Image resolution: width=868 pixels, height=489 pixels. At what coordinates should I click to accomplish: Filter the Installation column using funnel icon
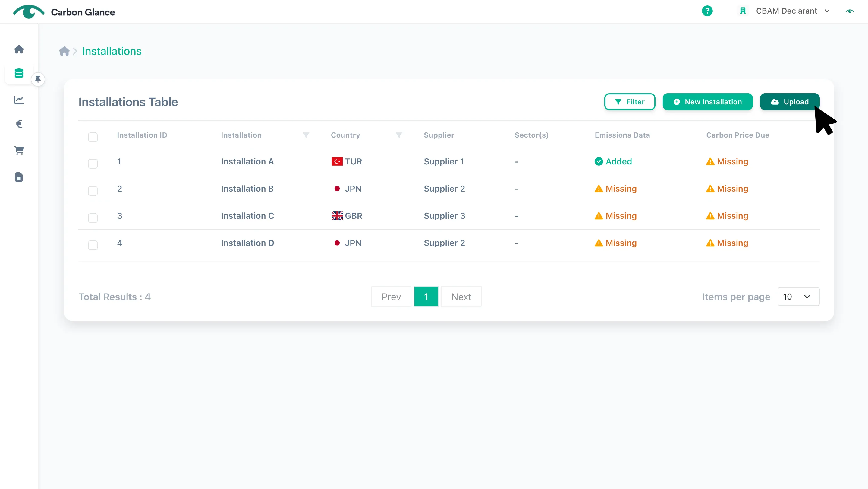(306, 135)
